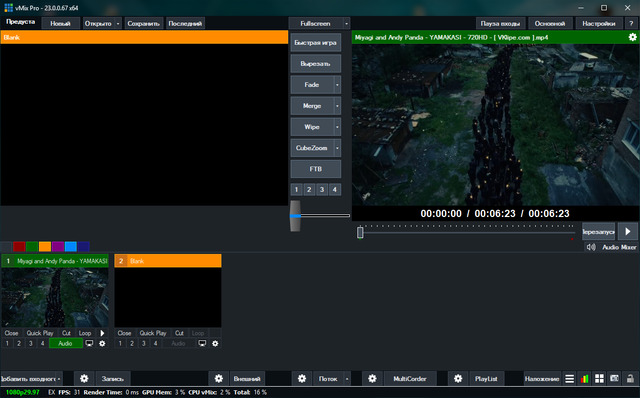This screenshot has width=640, height=398.
Task: Click speaker icon beside Audio Mixer
Action: tap(591, 247)
